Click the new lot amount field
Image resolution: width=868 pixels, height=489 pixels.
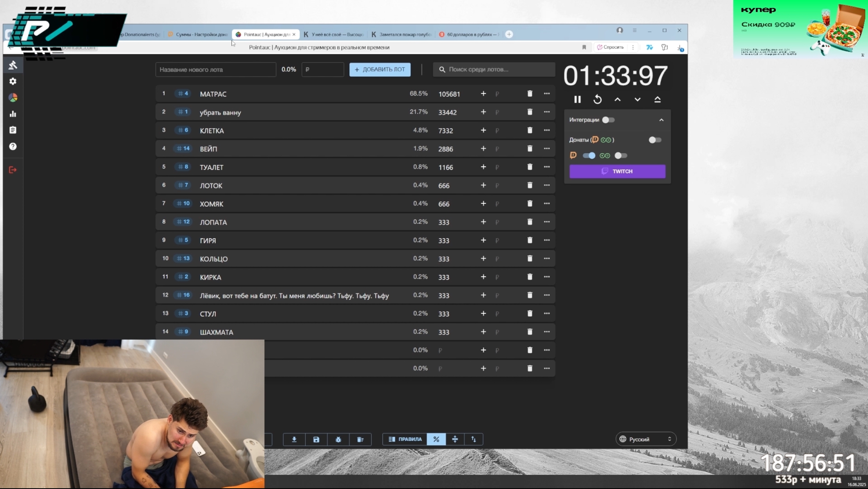(x=323, y=70)
